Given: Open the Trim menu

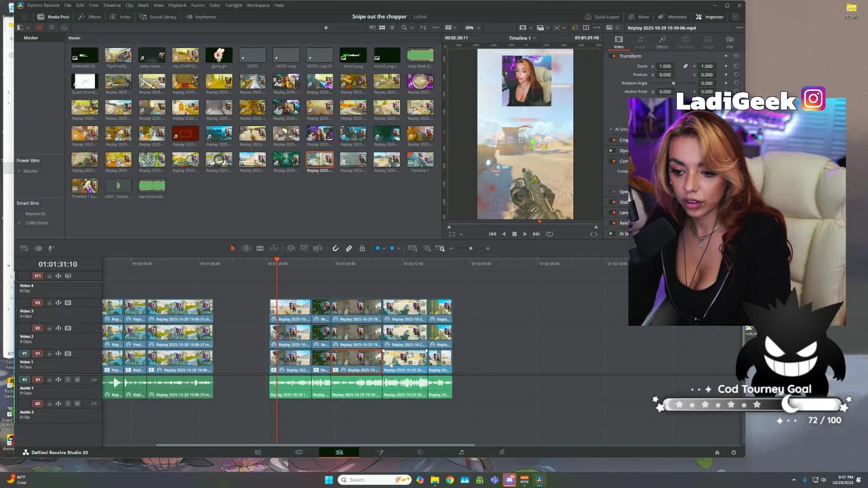Looking at the screenshot, I should coord(94,5).
